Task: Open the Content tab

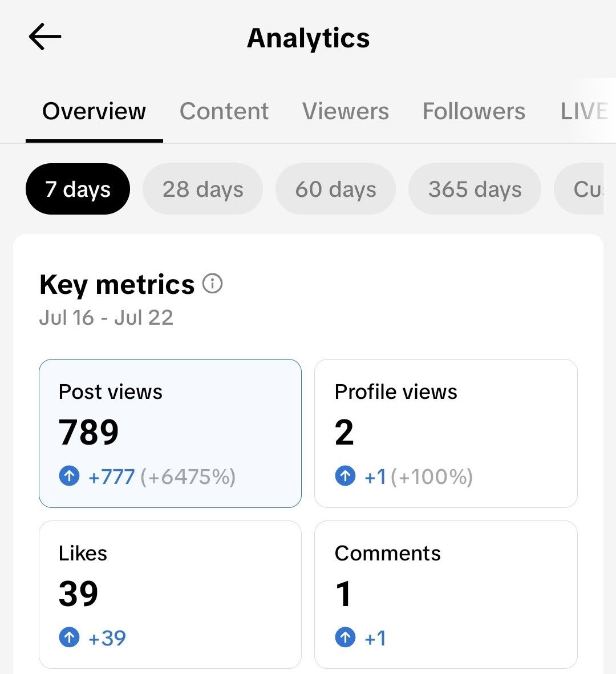Action: 224,111
